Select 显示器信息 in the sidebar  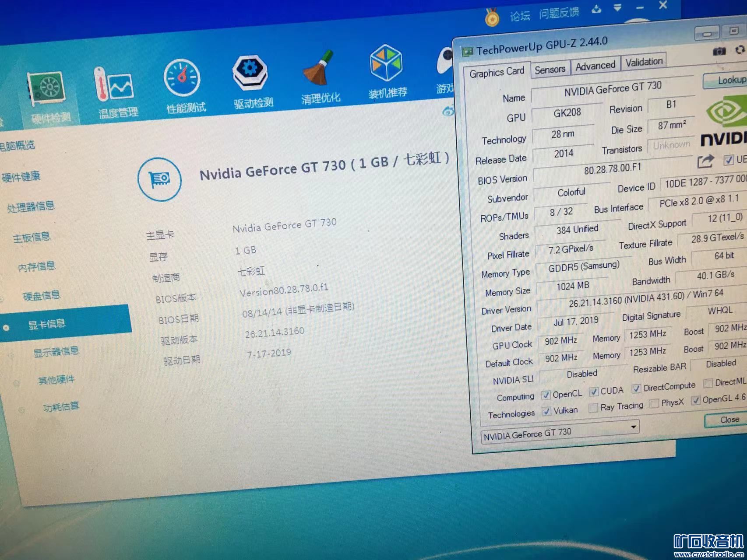pyautogui.click(x=56, y=351)
